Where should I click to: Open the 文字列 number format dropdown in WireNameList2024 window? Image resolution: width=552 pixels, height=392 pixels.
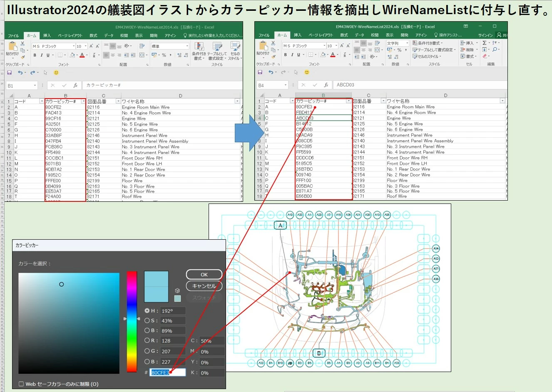tap(407, 43)
